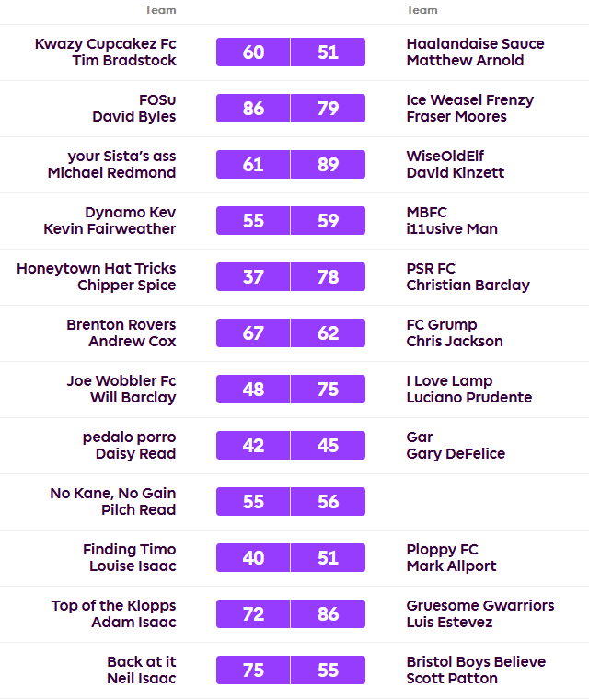
Task: Open pedalo porro team link
Action: click(x=129, y=437)
